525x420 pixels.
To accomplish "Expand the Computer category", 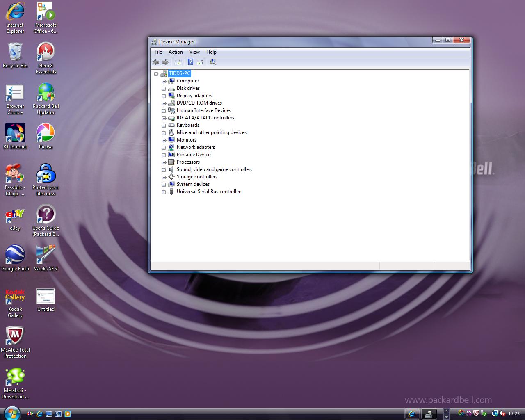I will pyautogui.click(x=164, y=81).
